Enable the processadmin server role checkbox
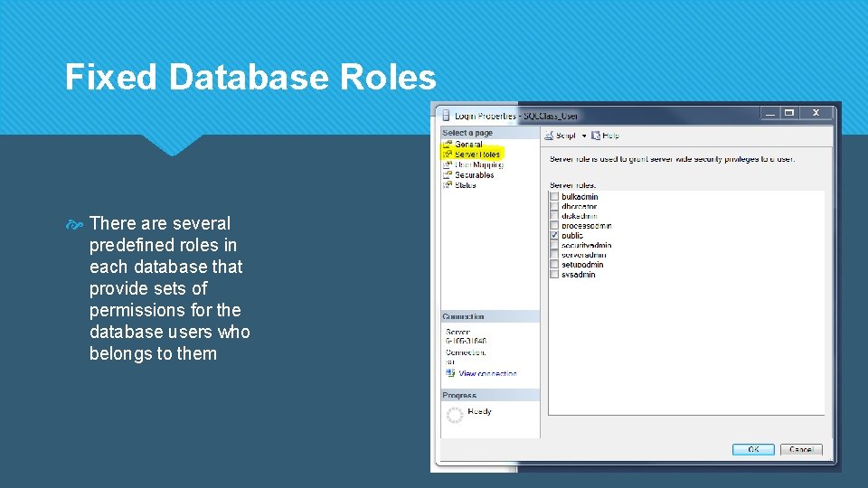The image size is (868, 488). click(554, 226)
